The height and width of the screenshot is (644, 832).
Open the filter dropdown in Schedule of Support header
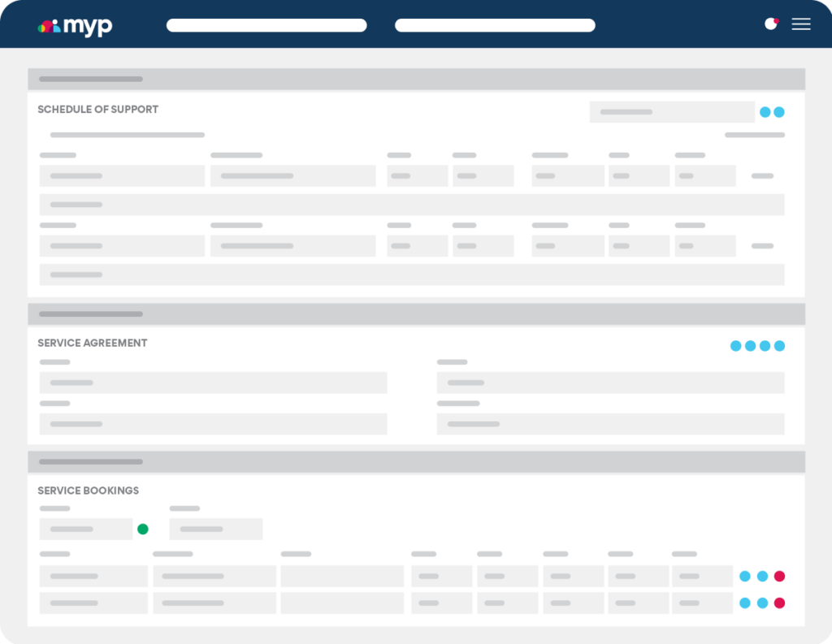coord(672,111)
